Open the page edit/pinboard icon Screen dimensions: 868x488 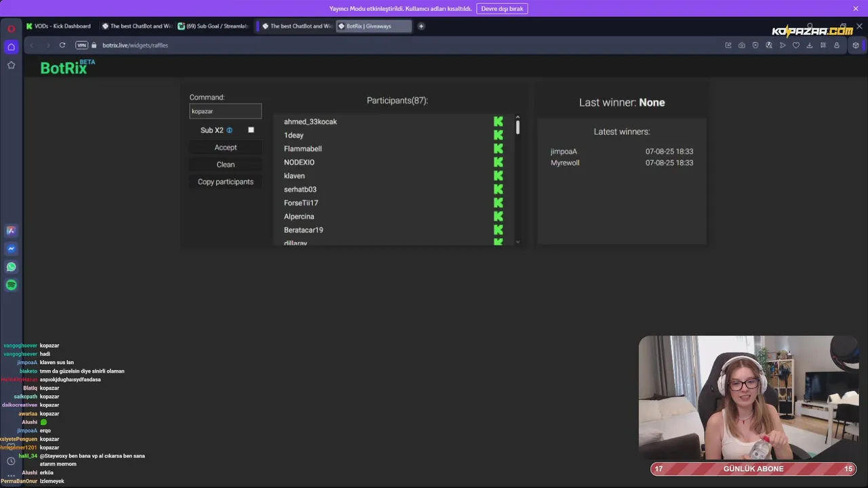[x=728, y=45]
